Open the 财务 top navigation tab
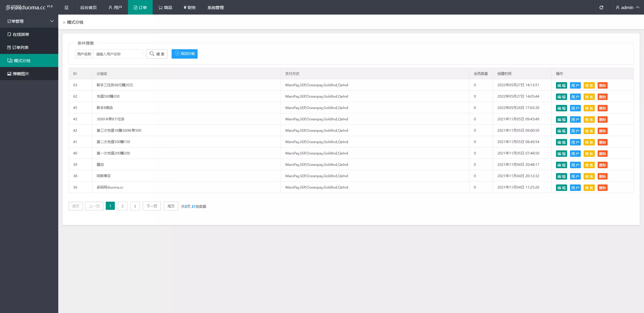Image resolution: width=644 pixels, height=313 pixels. (189, 8)
